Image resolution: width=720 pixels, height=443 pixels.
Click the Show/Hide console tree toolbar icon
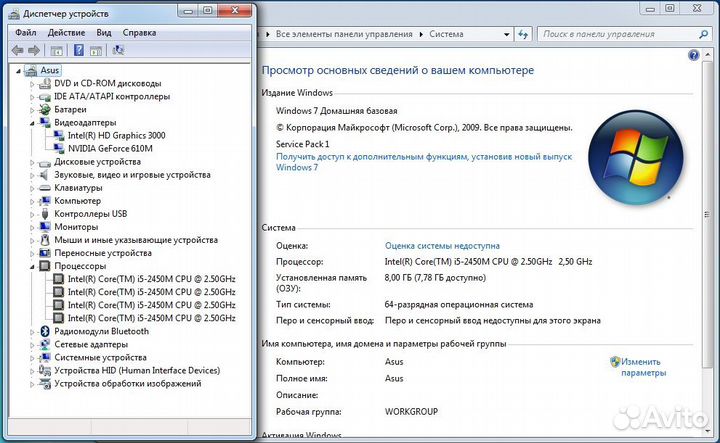[x=56, y=49]
